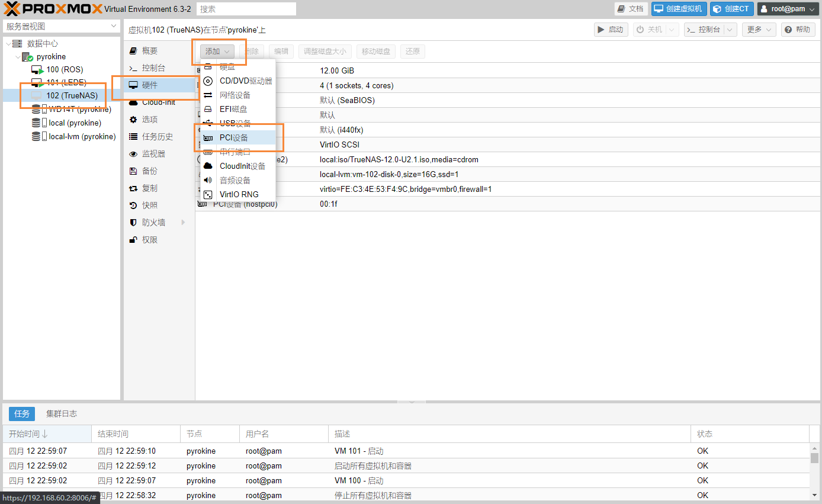
Task: Click the 搜索 search input field
Action: [246, 9]
